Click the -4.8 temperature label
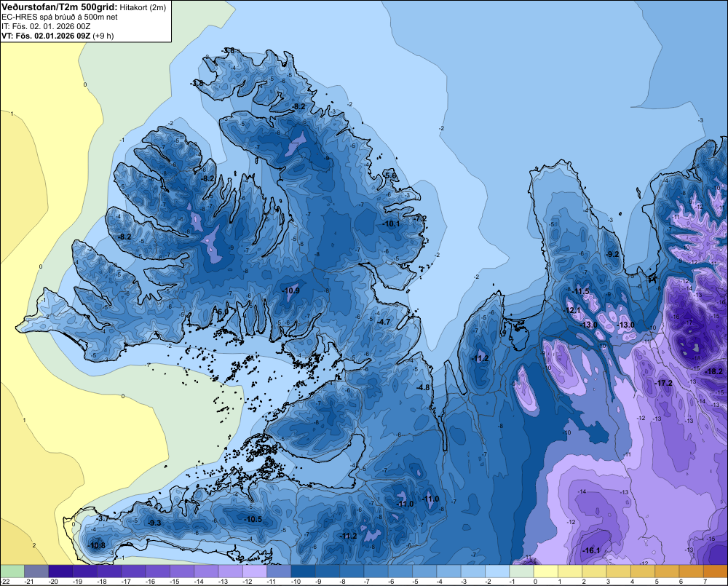The image size is (728, 586). pyautogui.click(x=423, y=387)
